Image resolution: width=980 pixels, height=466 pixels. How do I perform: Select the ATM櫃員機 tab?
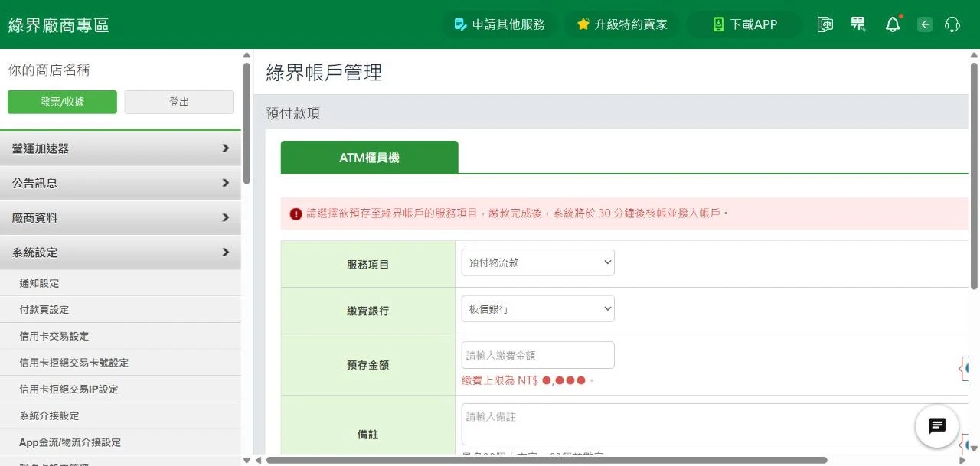pyautogui.click(x=369, y=158)
